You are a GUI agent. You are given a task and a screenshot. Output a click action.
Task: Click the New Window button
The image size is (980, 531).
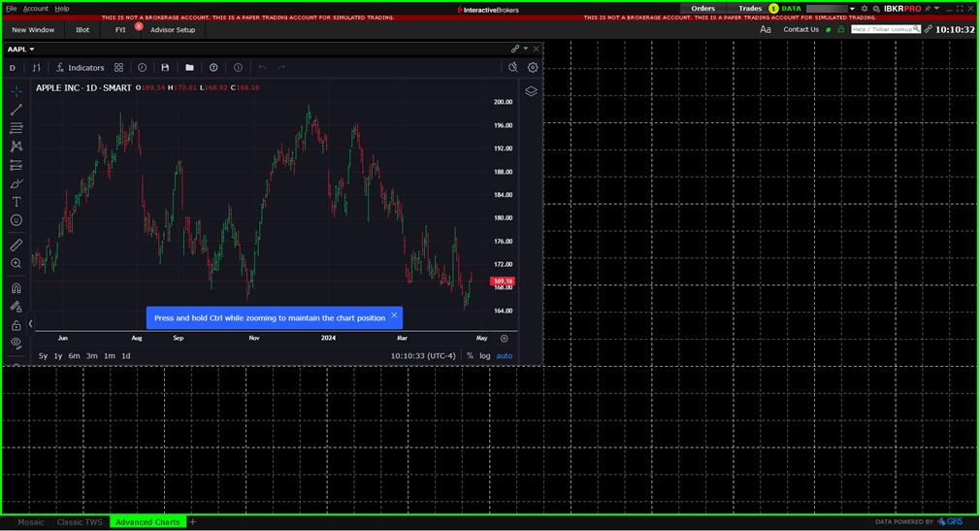click(33, 30)
